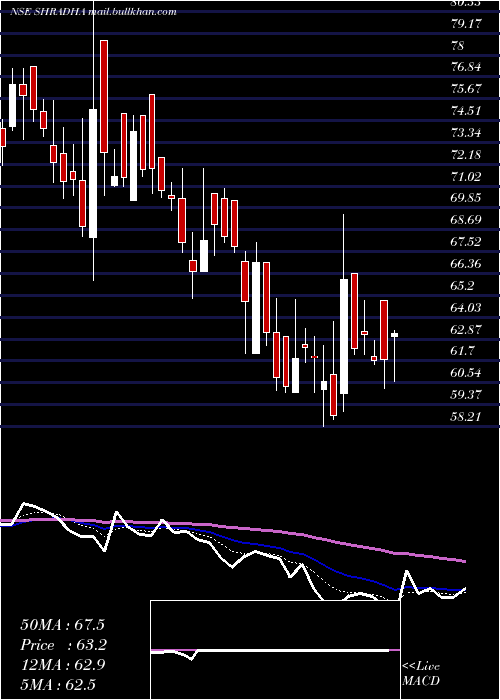Click the tallest white candle with long upper wick

click(x=93, y=173)
